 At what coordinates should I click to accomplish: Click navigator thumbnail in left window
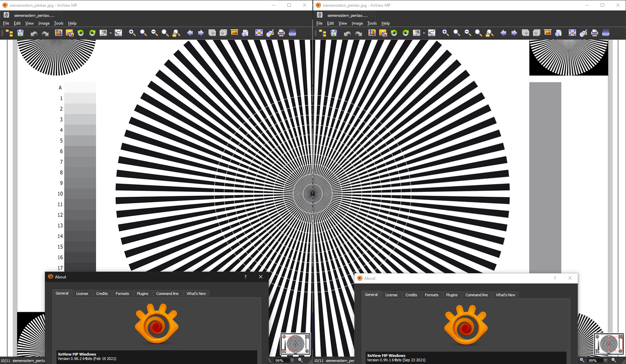pos(295,343)
